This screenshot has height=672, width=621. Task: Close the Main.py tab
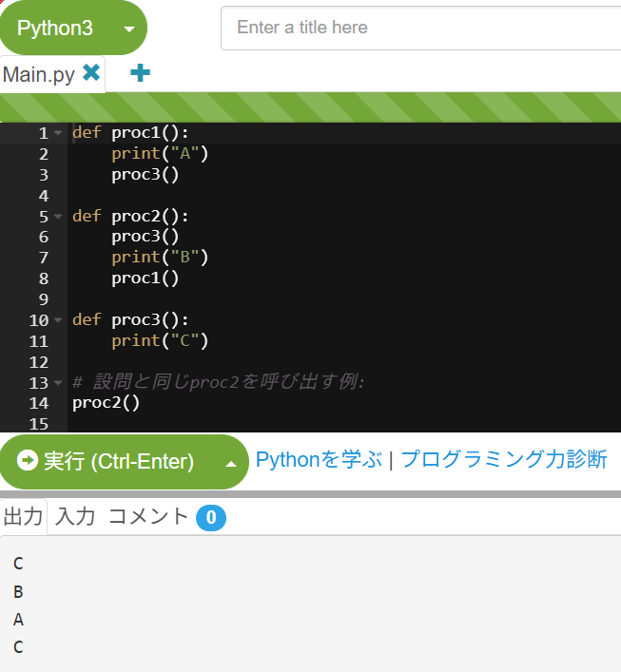pos(91,73)
